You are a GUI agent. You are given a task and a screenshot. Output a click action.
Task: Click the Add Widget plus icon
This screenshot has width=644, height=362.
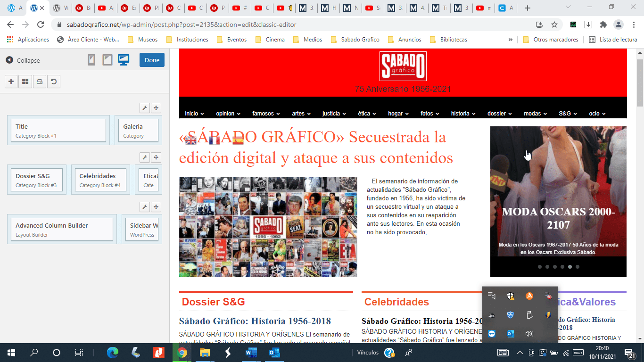point(11,82)
